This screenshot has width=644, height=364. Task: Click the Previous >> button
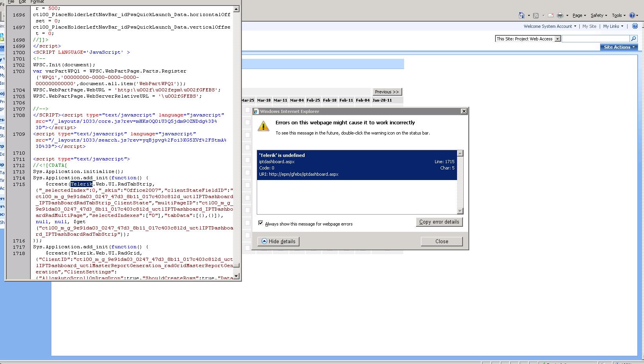click(387, 92)
